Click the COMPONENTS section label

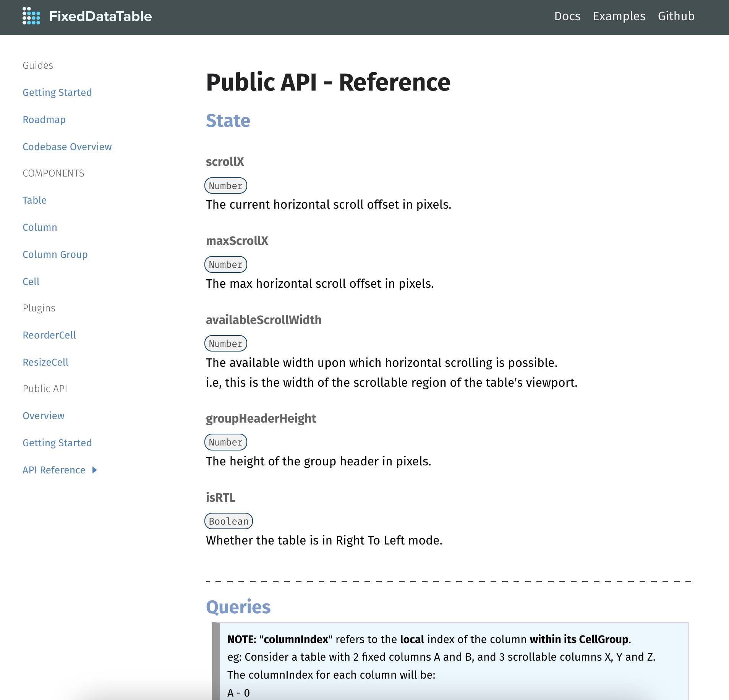coord(53,173)
